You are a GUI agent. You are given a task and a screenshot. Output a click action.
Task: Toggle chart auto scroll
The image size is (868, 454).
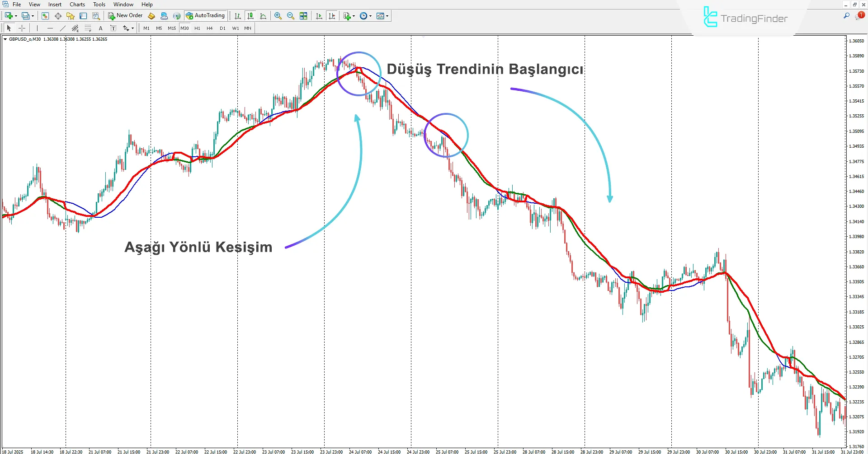(319, 16)
